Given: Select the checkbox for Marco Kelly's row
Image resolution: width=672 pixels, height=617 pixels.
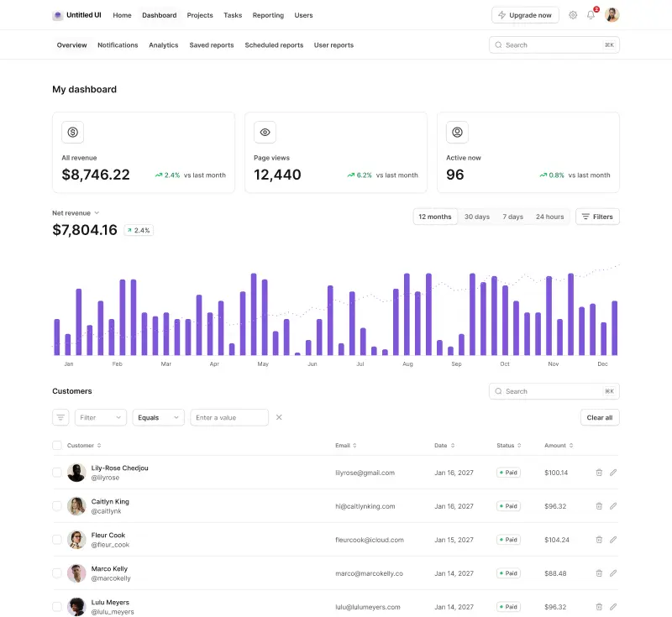Looking at the screenshot, I should click(57, 573).
